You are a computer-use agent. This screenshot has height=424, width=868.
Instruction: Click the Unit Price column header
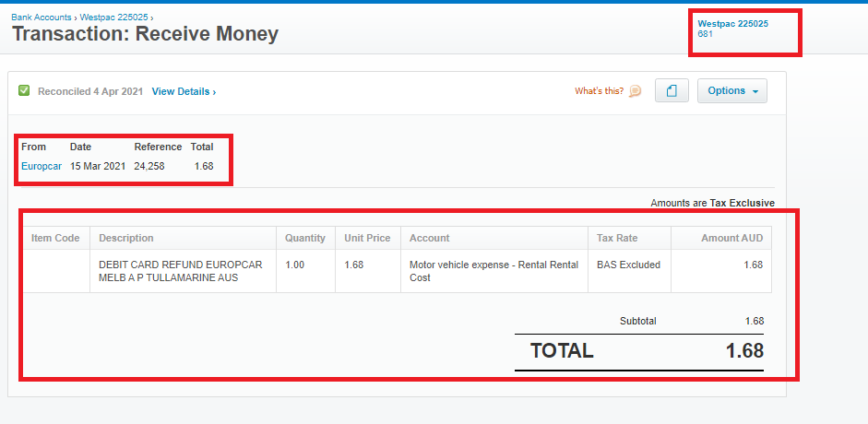[x=367, y=238]
